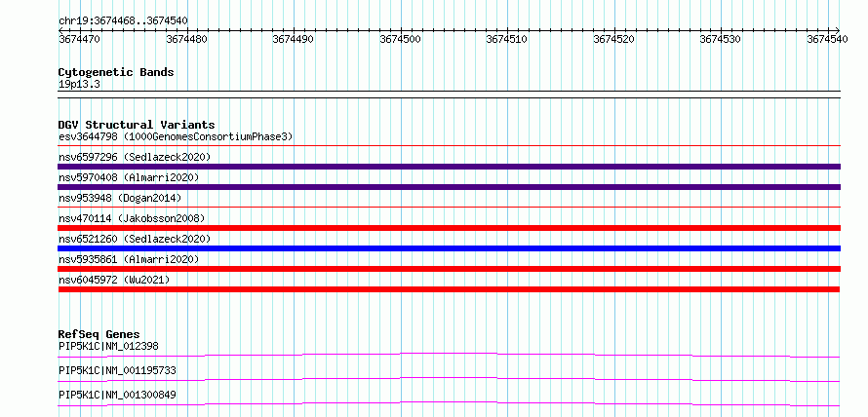Click ruler position 3674510
This screenshot has width=868, height=417.
tap(507, 39)
